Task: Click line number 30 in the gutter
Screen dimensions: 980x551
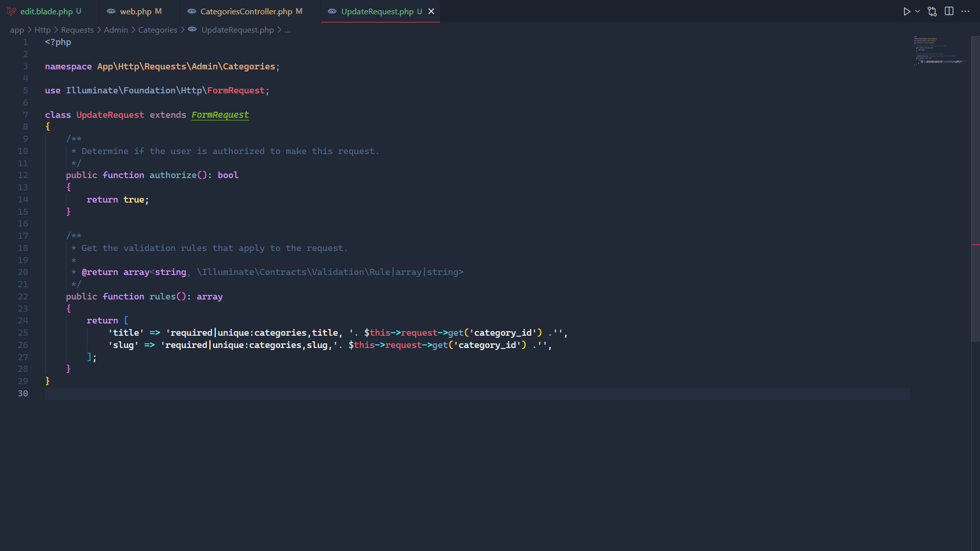Action: click(23, 393)
